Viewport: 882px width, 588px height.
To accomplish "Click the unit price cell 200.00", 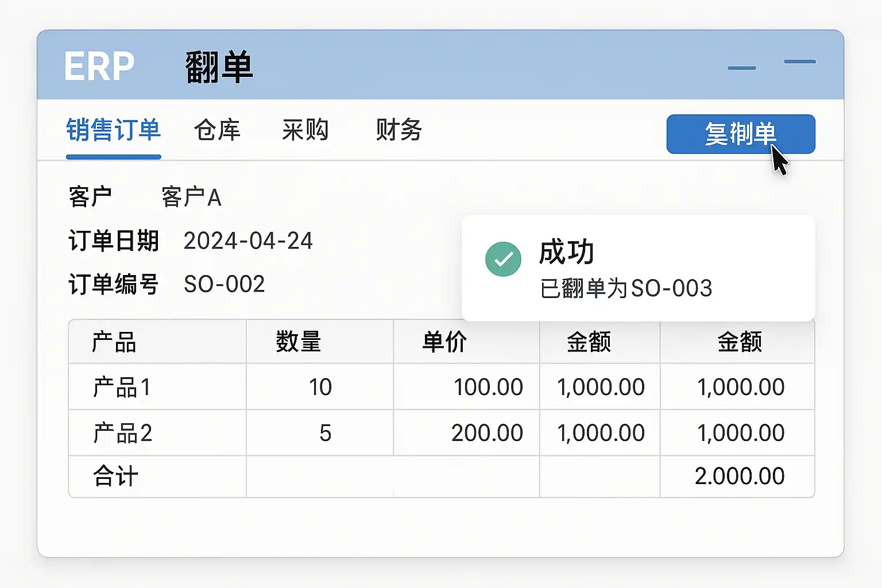I will [x=487, y=433].
